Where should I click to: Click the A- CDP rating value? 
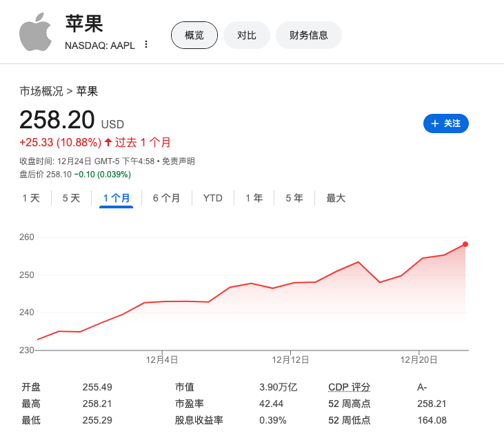422,387
